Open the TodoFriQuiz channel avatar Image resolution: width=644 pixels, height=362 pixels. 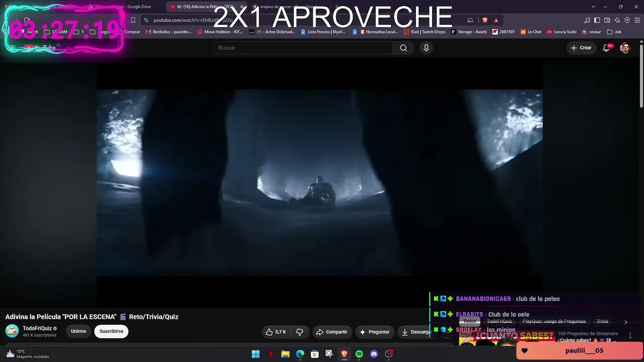pyautogui.click(x=12, y=331)
